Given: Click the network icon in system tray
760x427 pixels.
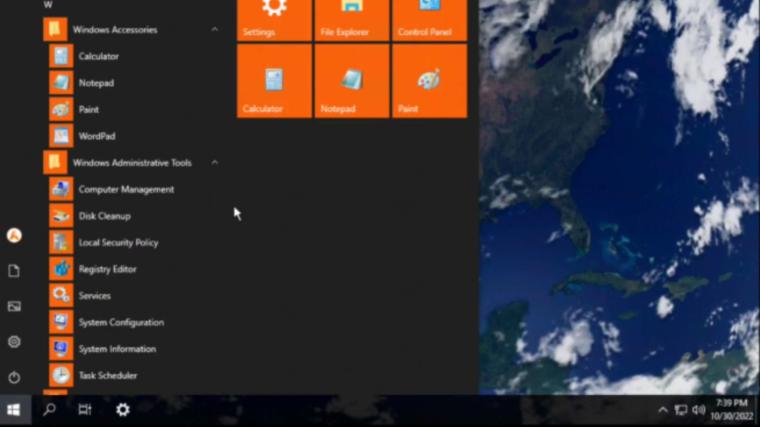Looking at the screenshot, I should click(x=681, y=411).
